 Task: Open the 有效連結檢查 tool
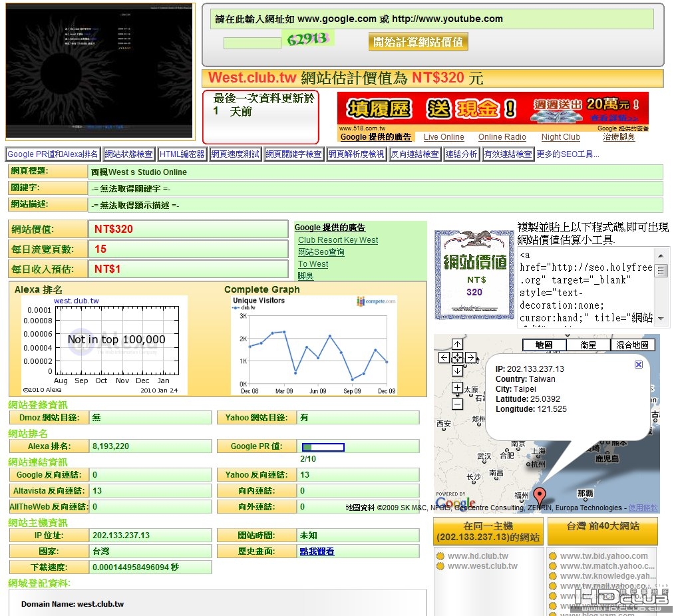point(508,154)
